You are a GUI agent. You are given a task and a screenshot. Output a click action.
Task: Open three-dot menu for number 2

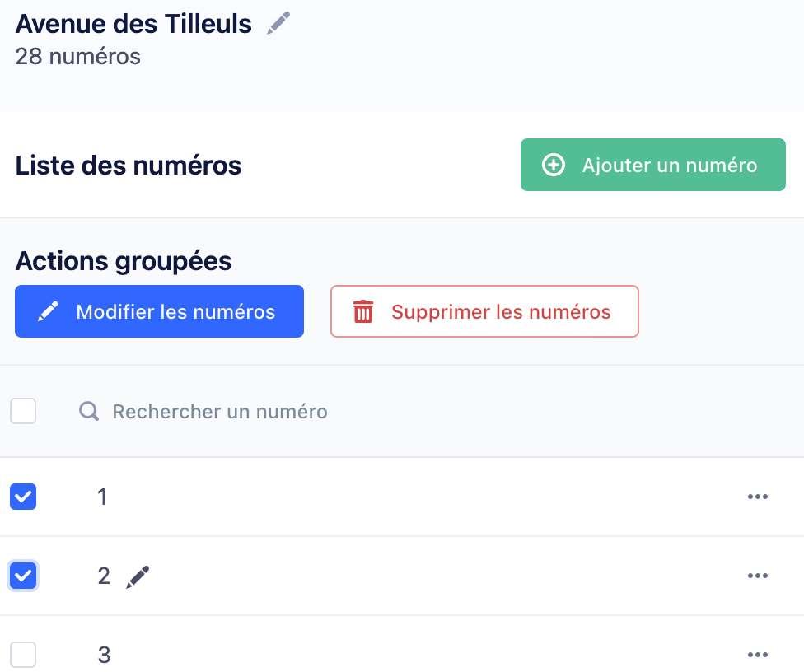[x=757, y=575]
